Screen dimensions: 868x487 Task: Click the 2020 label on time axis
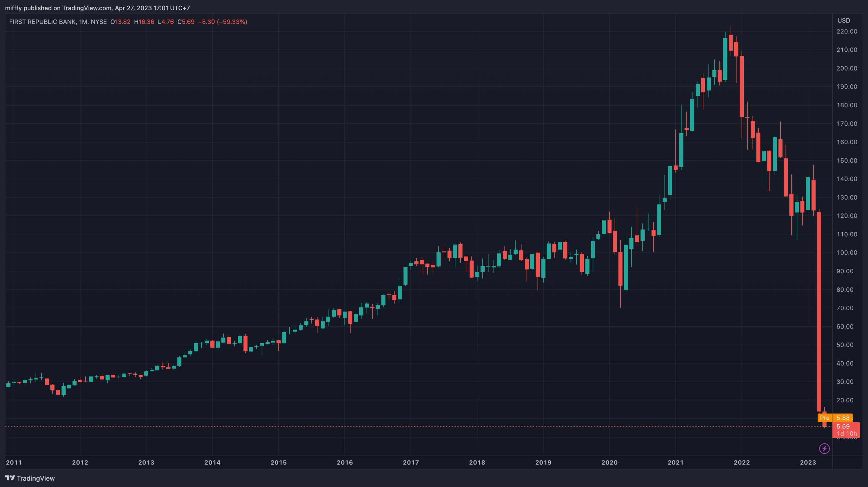click(x=609, y=462)
